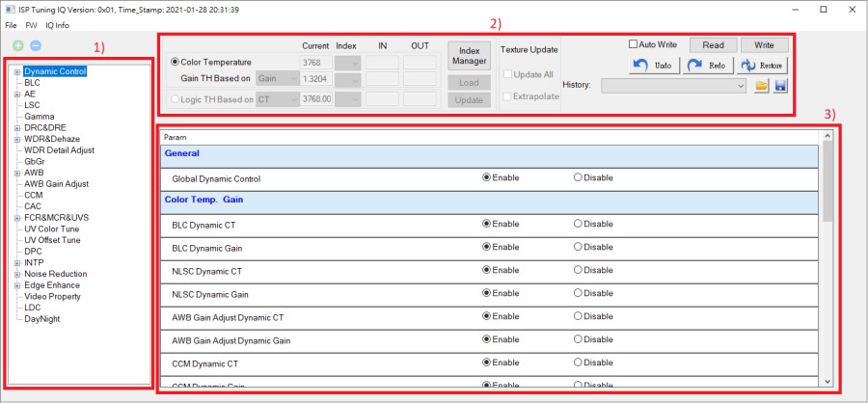Select the Color Temperature radio button

click(175, 62)
